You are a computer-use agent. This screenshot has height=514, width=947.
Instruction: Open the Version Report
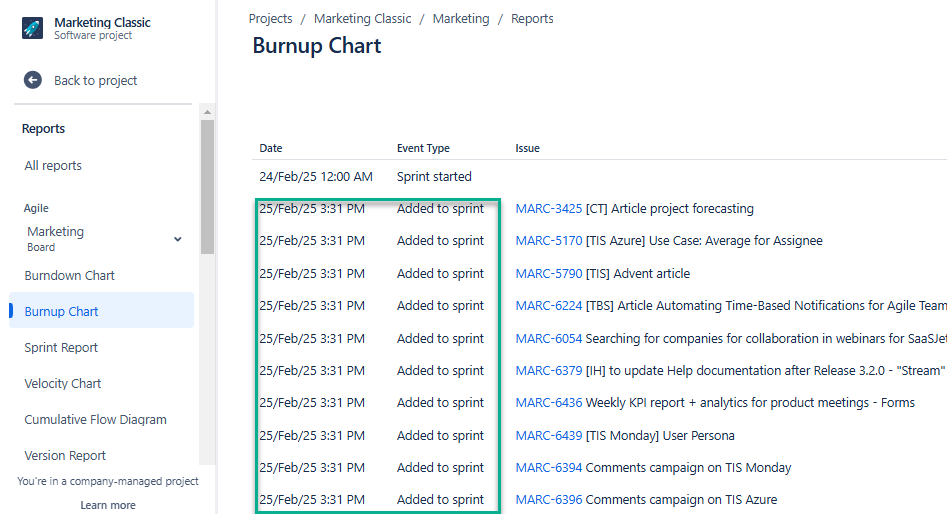coord(65,455)
